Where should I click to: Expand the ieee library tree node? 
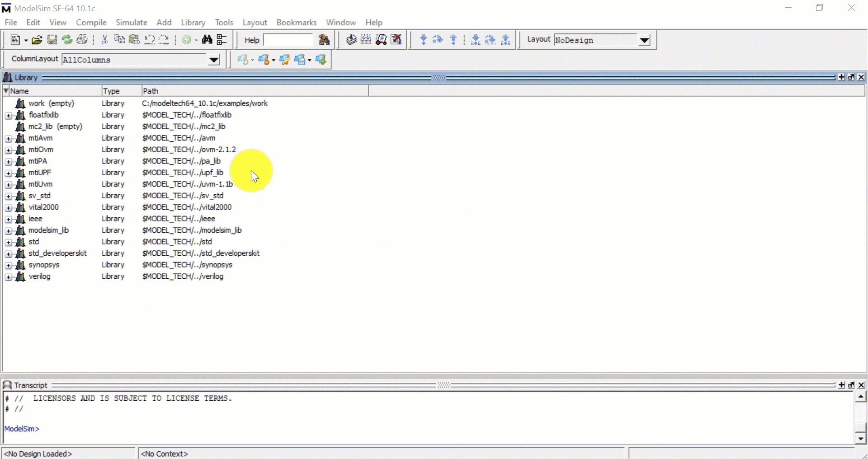point(9,220)
